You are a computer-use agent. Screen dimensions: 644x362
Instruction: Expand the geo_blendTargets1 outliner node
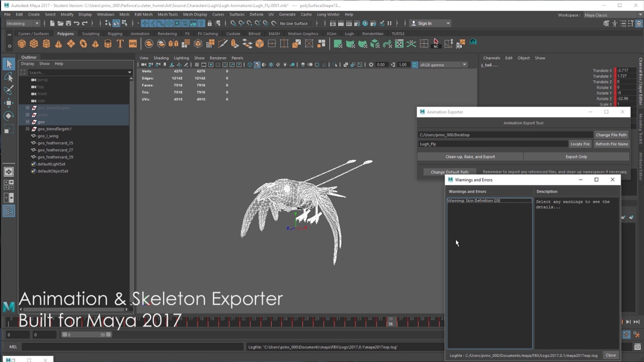click(x=28, y=129)
